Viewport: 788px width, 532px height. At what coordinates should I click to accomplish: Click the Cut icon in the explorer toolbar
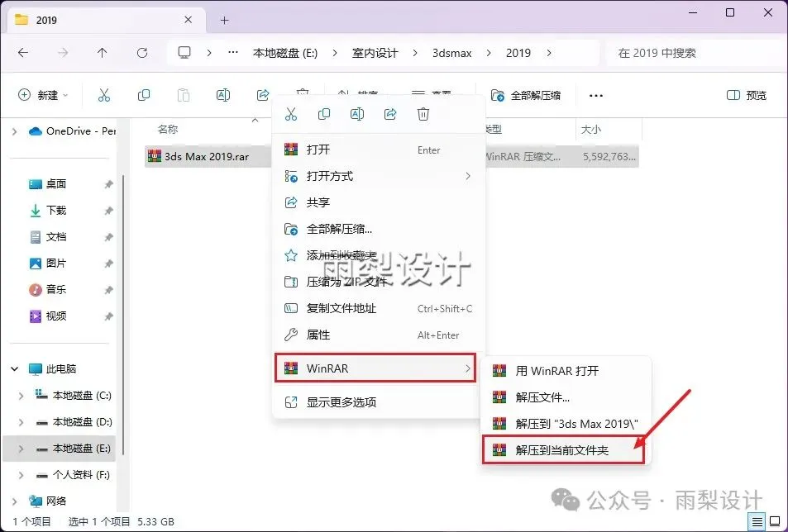[x=104, y=95]
